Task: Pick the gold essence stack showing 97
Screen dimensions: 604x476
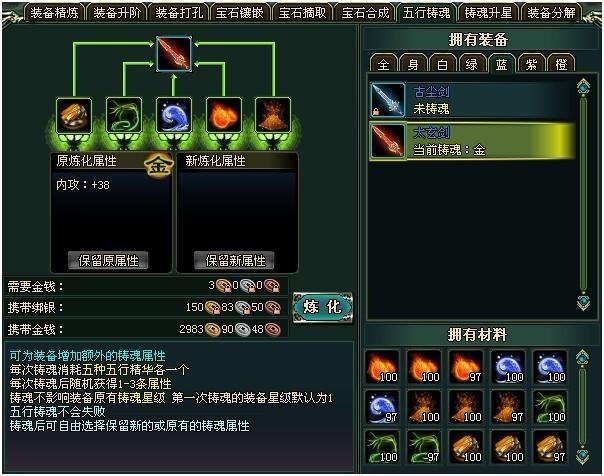Action: [550, 447]
